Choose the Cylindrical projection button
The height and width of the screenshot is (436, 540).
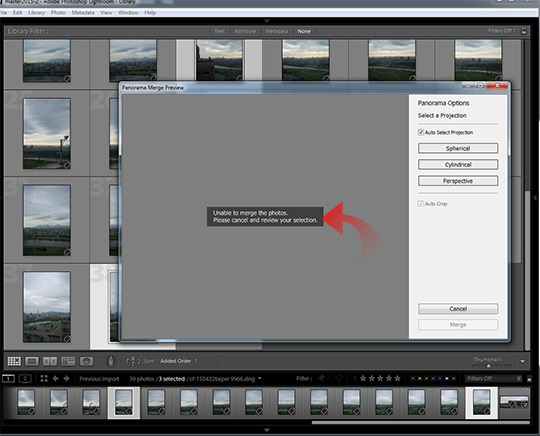pyautogui.click(x=458, y=164)
